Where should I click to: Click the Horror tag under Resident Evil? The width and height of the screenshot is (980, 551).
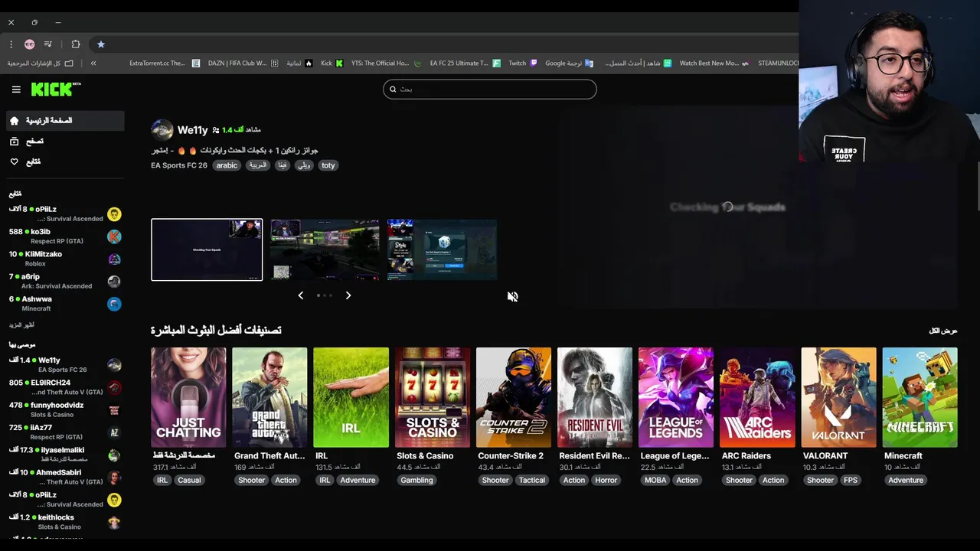pyautogui.click(x=606, y=481)
